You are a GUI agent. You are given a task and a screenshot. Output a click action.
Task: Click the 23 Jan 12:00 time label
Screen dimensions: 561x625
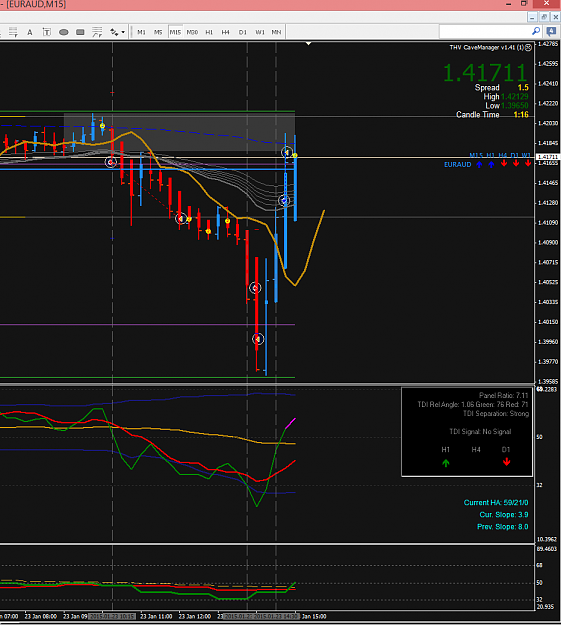(x=195, y=616)
